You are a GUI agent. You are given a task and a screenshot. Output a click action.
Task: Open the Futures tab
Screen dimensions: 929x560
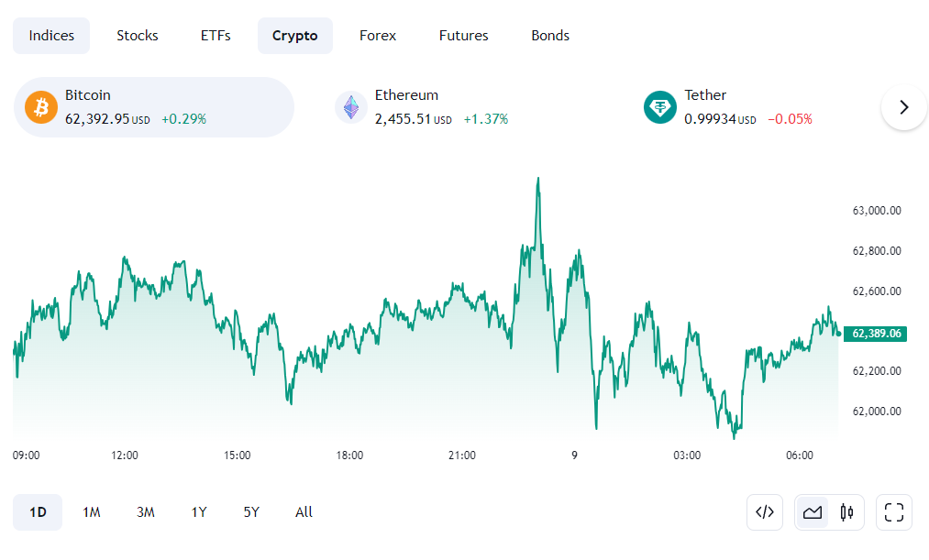(x=463, y=36)
